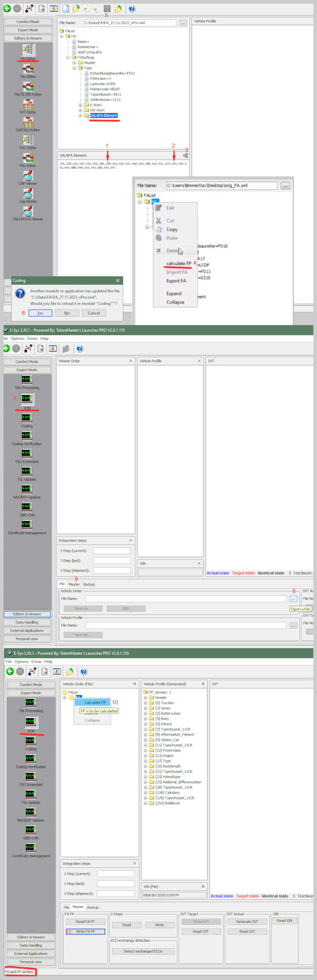Expand the HO-Wort folder node
This screenshot has width=317, height=980.
80,110
